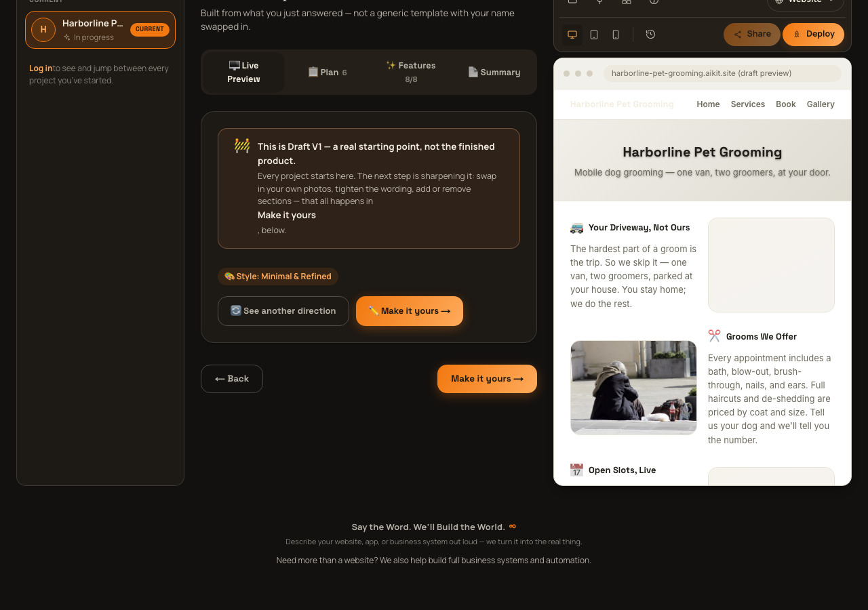Image resolution: width=868 pixels, height=610 pixels.
Task: Click the scissors icon beside Grooms We Offer
Action: (x=714, y=336)
